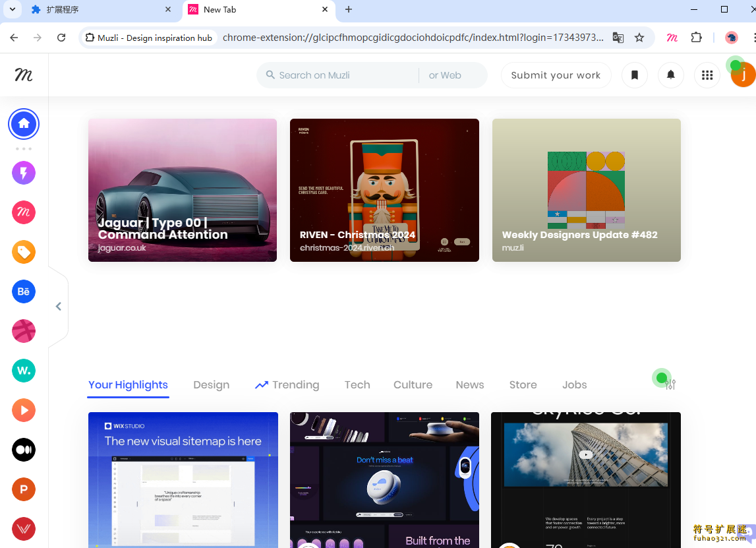The height and width of the screenshot is (548, 756).
Task: Click the browser forward arrow
Action: pos(37,38)
